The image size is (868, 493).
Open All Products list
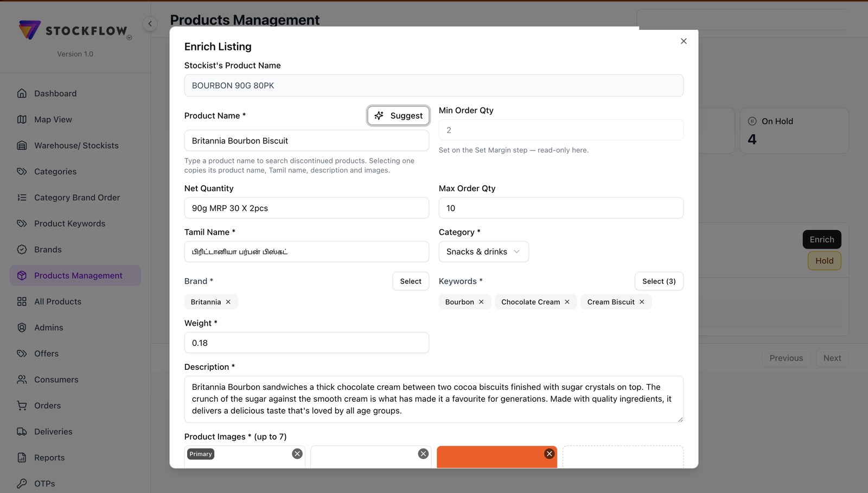(x=75, y=302)
